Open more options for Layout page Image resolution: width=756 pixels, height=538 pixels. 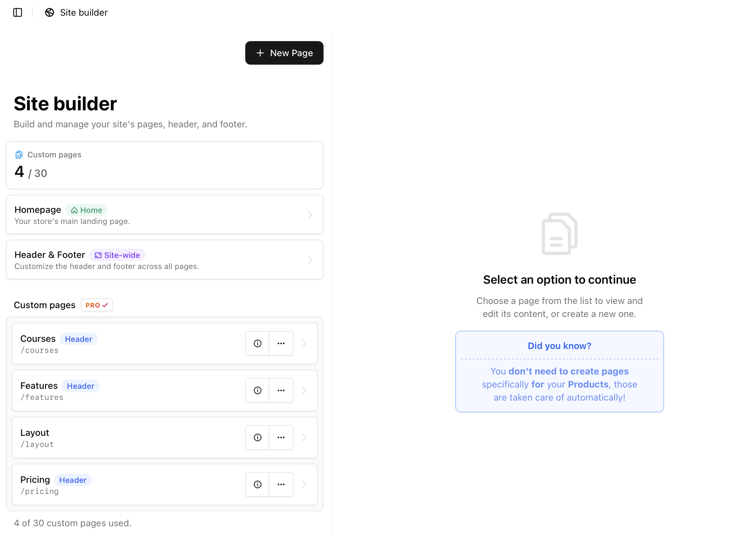(x=281, y=438)
